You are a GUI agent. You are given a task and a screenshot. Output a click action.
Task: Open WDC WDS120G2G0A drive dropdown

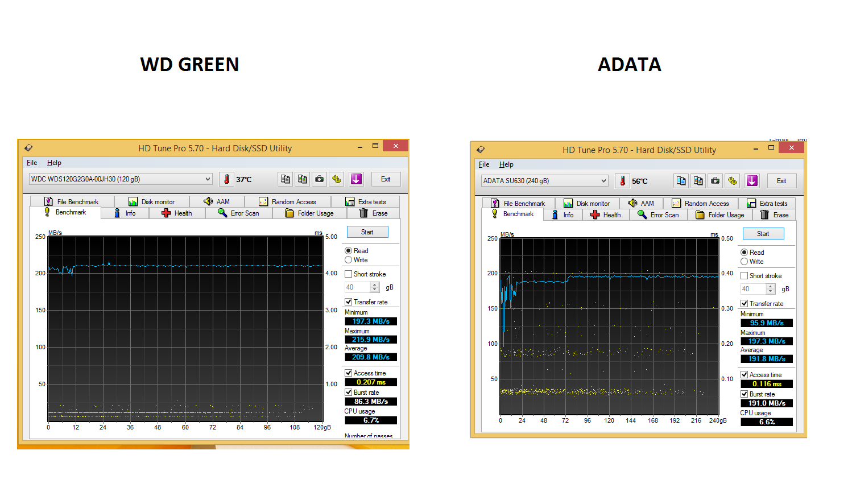coord(121,179)
